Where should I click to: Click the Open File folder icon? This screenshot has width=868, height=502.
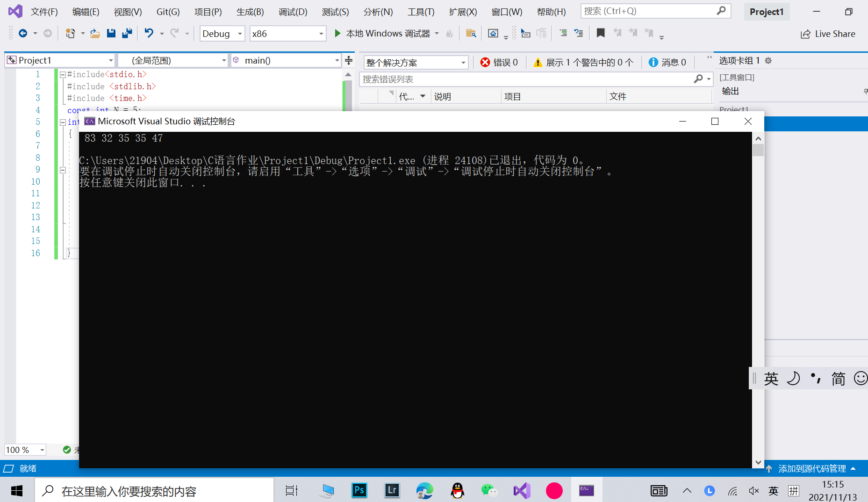pos(95,33)
